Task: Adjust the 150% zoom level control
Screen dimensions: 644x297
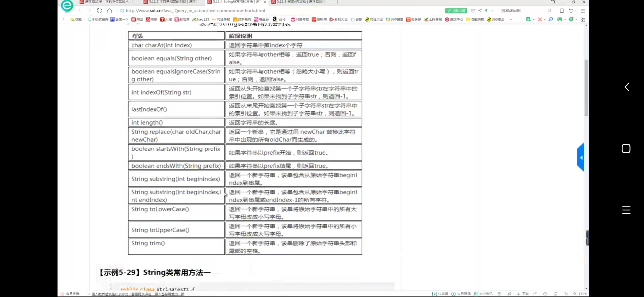Action: click(581, 294)
